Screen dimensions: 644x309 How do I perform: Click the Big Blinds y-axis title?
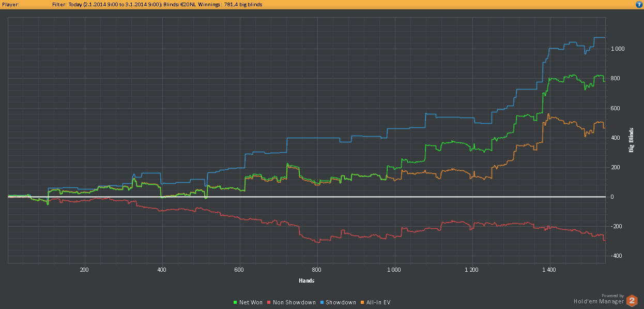(x=631, y=140)
